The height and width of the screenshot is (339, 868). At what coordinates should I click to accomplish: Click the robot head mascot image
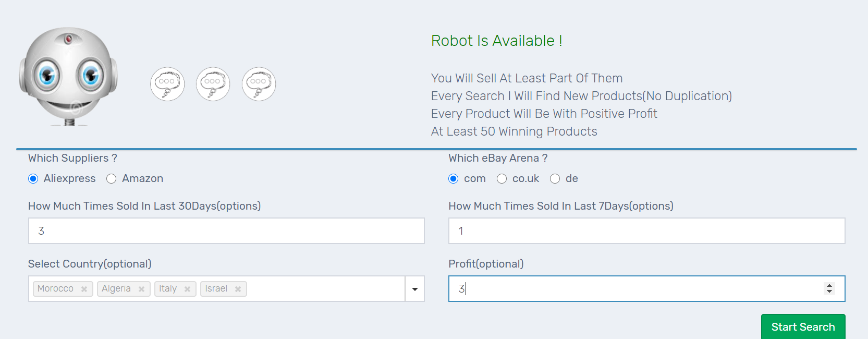point(68,76)
